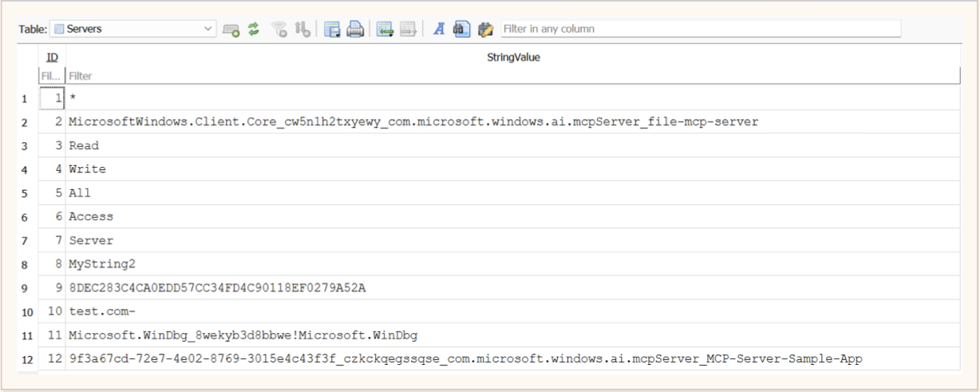Click the refresh table data icon

coord(254,30)
